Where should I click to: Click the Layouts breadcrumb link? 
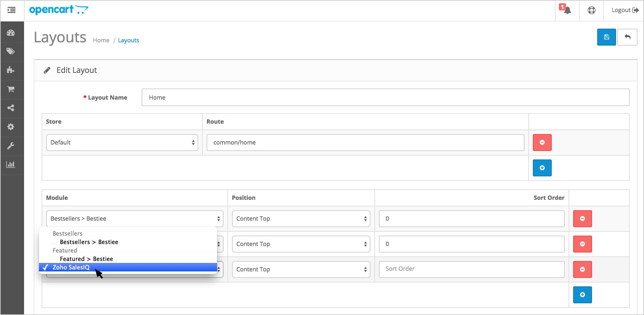pyautogui.click(x=128, y=40)
